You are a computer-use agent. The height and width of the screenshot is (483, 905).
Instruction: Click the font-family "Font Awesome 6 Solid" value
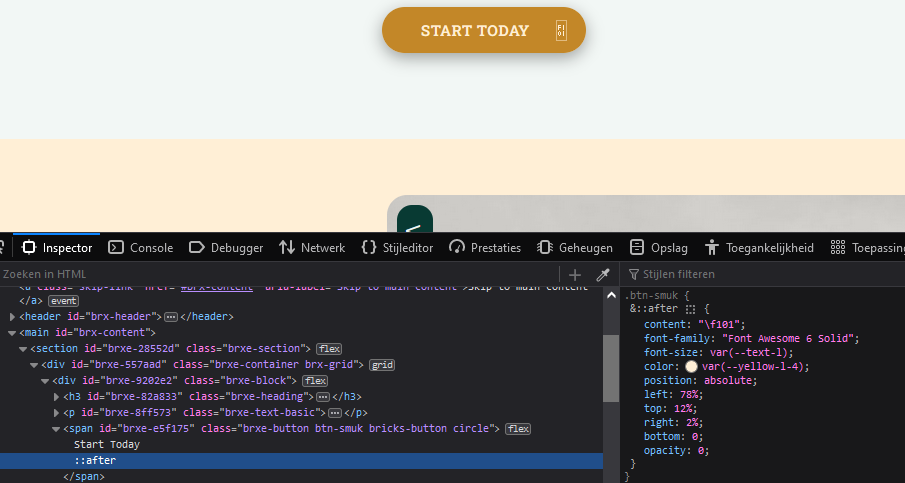(x=788, y=338)
